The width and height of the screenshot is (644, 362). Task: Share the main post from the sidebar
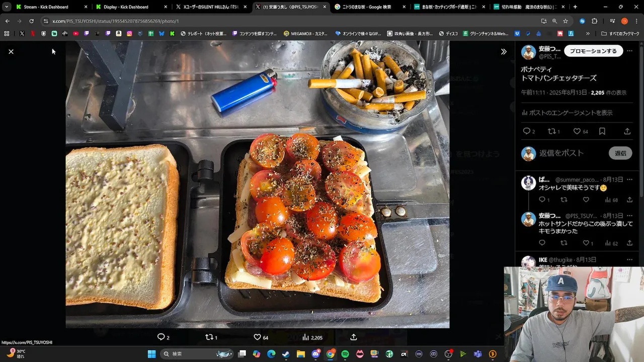point(627,131)
